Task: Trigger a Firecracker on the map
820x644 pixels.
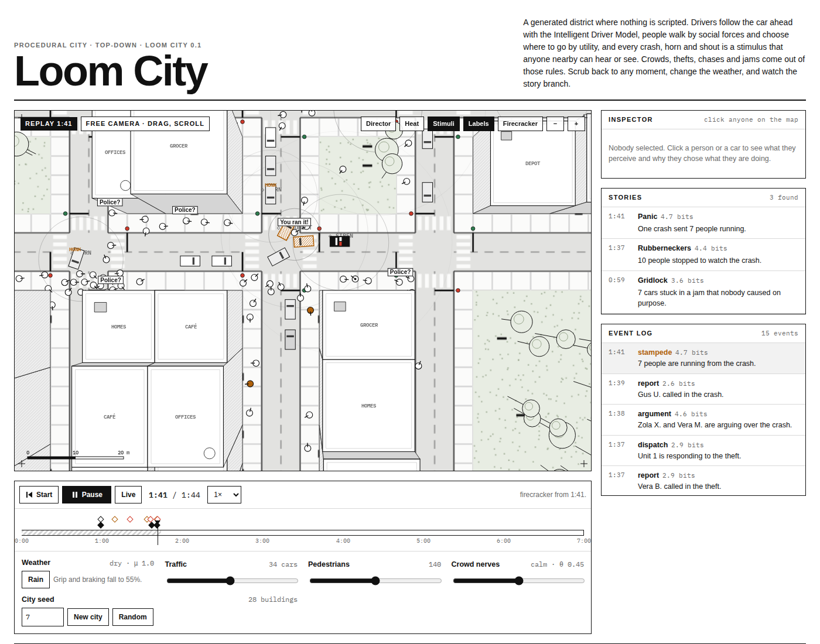Action: pyautogui.click(x=520, y=124)
